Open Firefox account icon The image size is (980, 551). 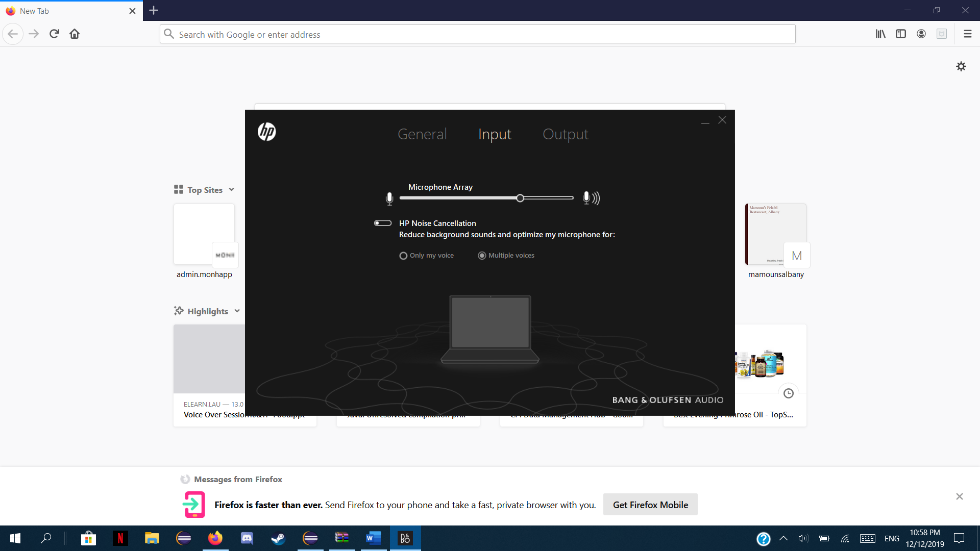click(x=921, y=34)
